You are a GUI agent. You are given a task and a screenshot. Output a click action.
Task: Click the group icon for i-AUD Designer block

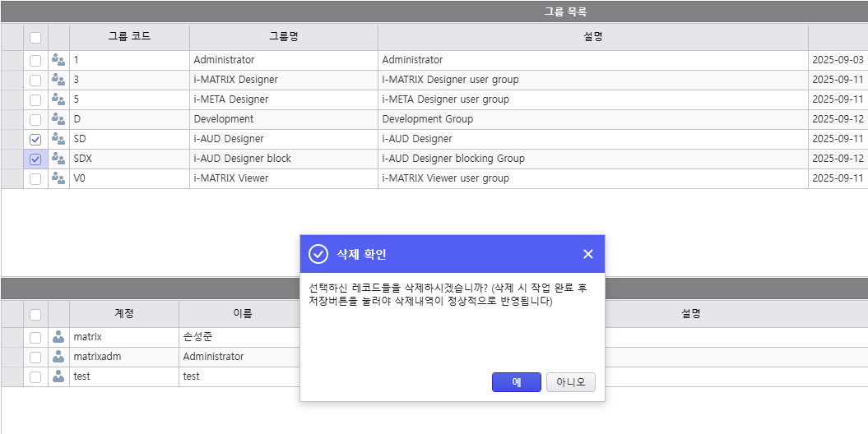tap(58, 159)
